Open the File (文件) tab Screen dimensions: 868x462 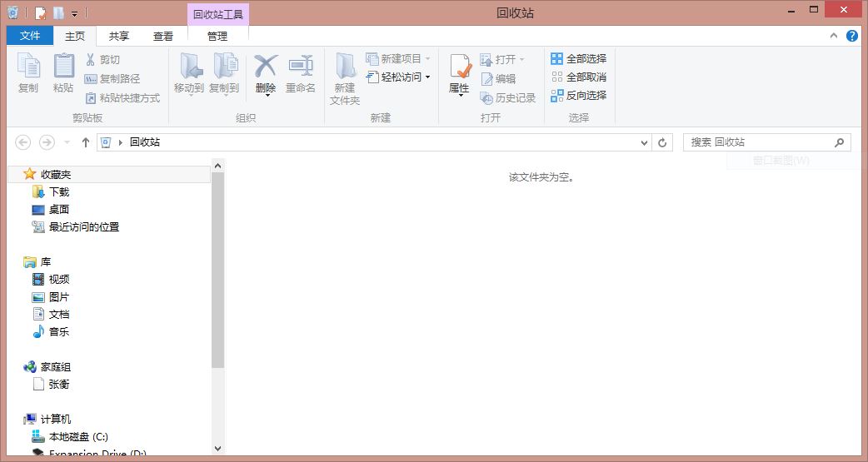(x=30, y=36)
